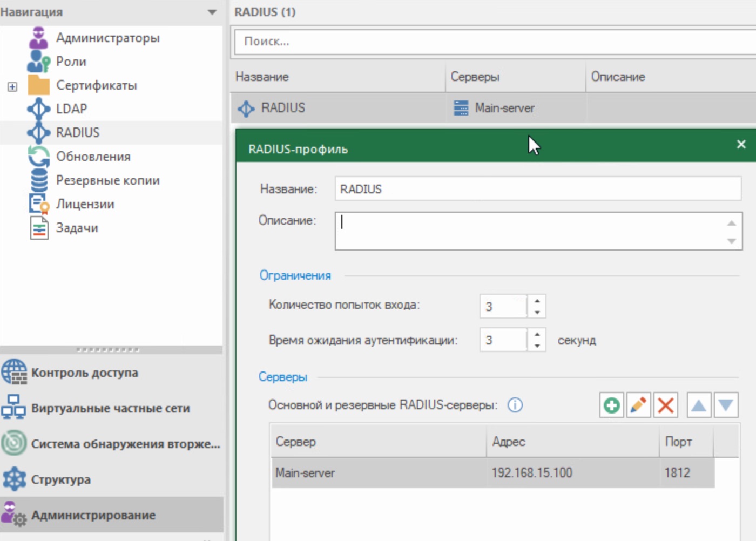This screenshot has width=756, height=541.
Task: Switch to the Система обнаружения вторжений section
Action: click(112, 443)
